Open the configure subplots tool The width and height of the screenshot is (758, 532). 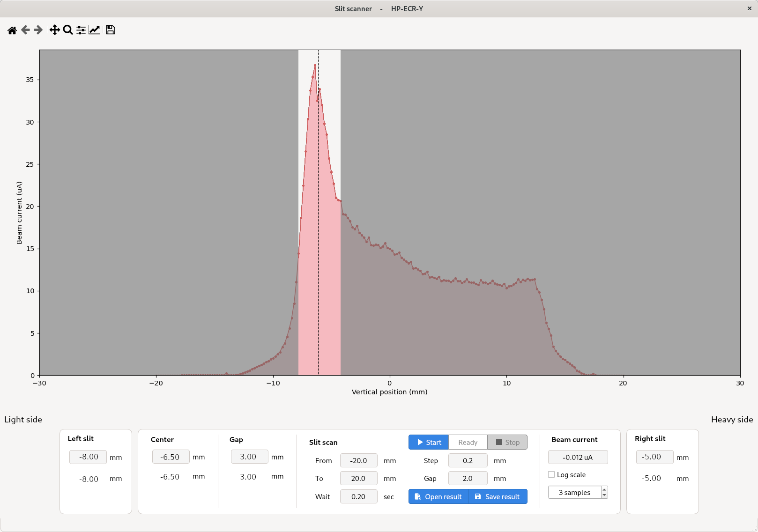(x=81, y=30)
